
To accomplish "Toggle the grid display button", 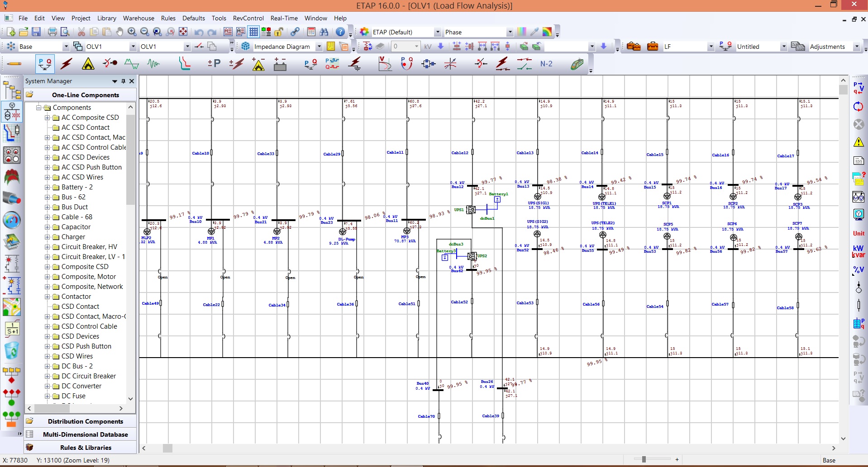I will point(253,32).
